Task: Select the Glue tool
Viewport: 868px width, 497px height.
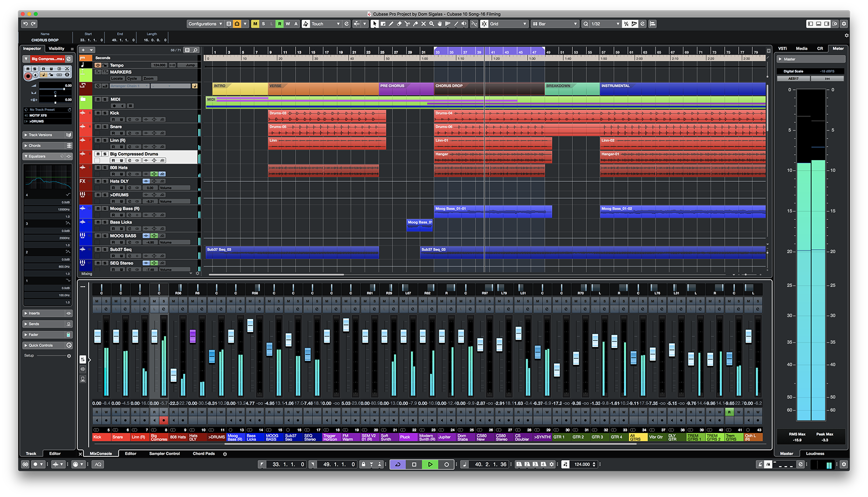Action: [415, 24]
